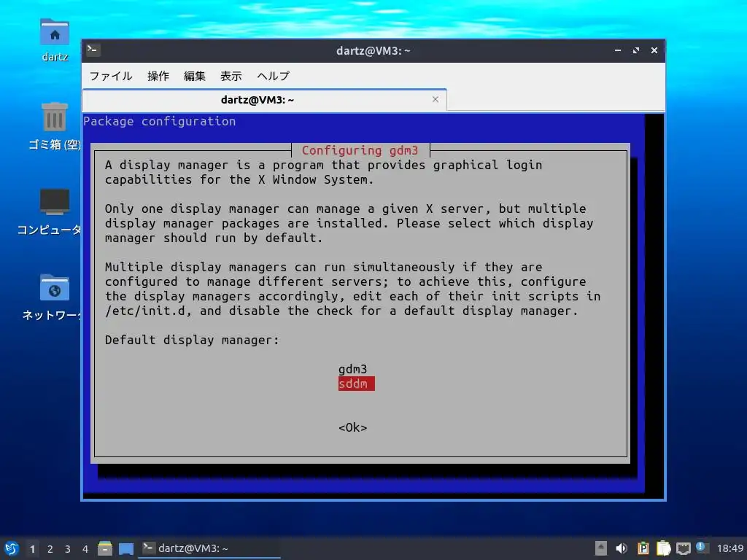Select the ゴミ箱 trash desktop icon
This screenshot has width=747, height=560.
(x=54, y=126)
